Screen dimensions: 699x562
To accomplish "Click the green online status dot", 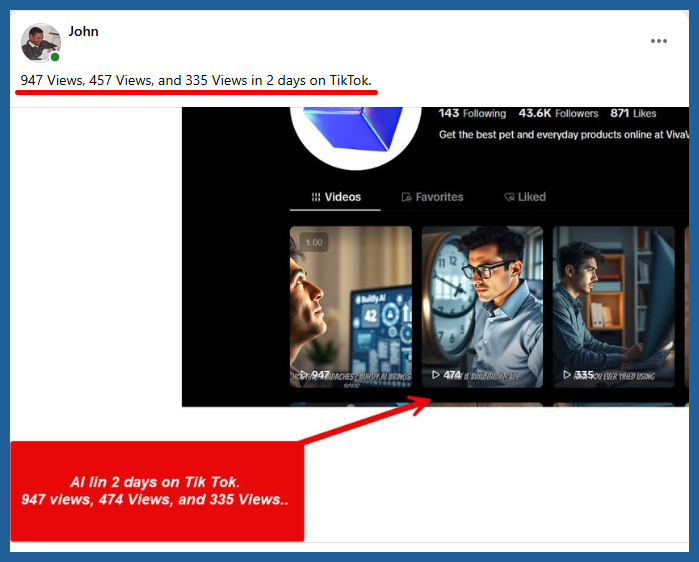I will click(55, 57).
